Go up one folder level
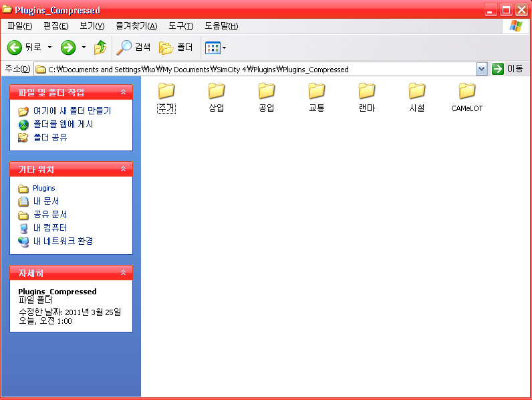 click(100, 47)
